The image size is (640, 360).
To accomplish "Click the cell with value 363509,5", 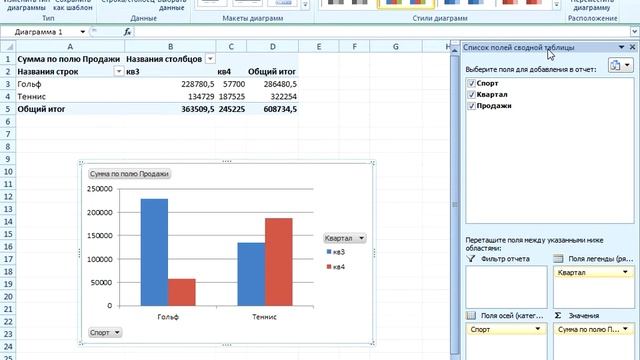I will [x=171, y=109].
